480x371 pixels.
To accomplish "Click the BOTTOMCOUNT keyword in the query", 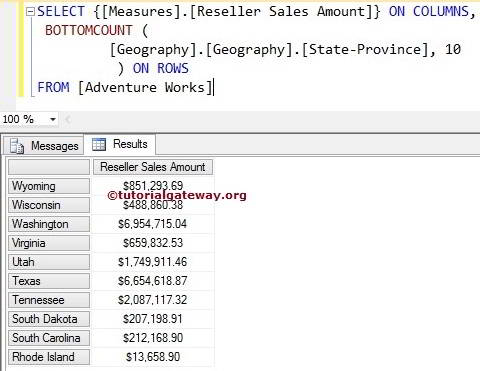I will tap(89, 31).
